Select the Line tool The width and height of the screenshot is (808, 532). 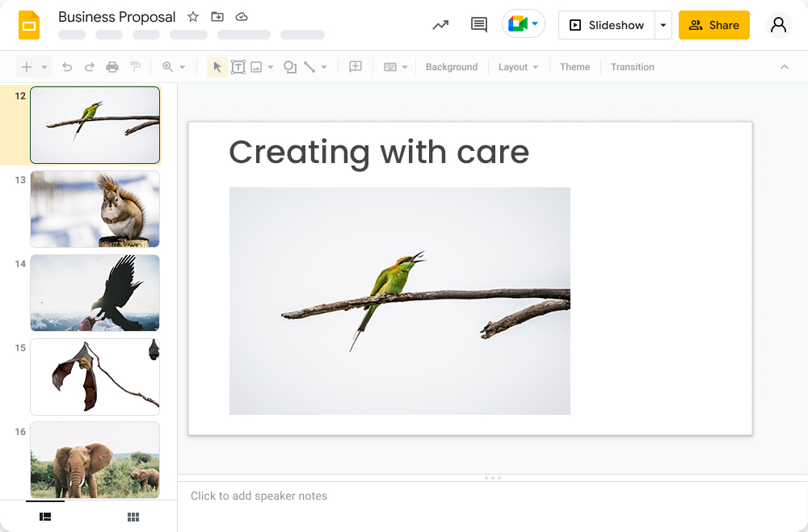309,67
